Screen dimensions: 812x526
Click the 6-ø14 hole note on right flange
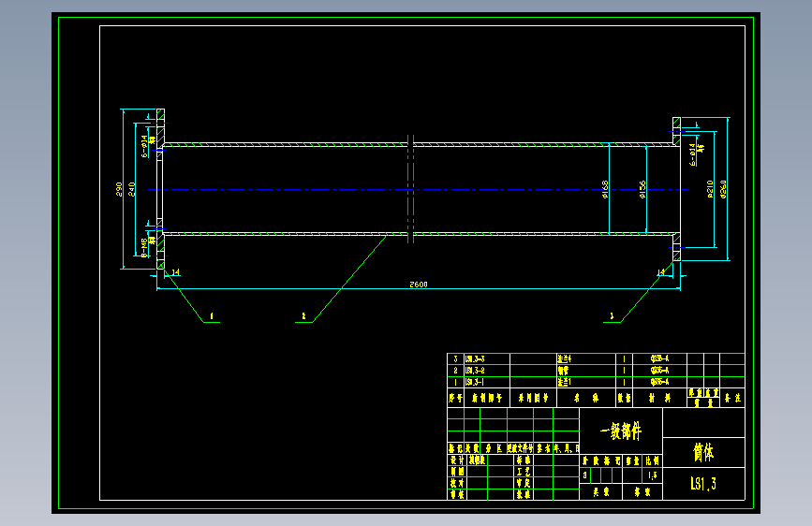pos(692,154)
